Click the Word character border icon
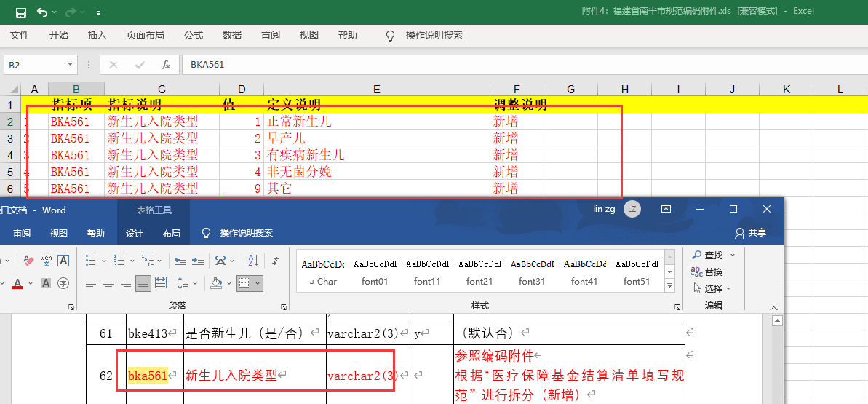This screenshot has height=404, width=868. click(63, 260)
